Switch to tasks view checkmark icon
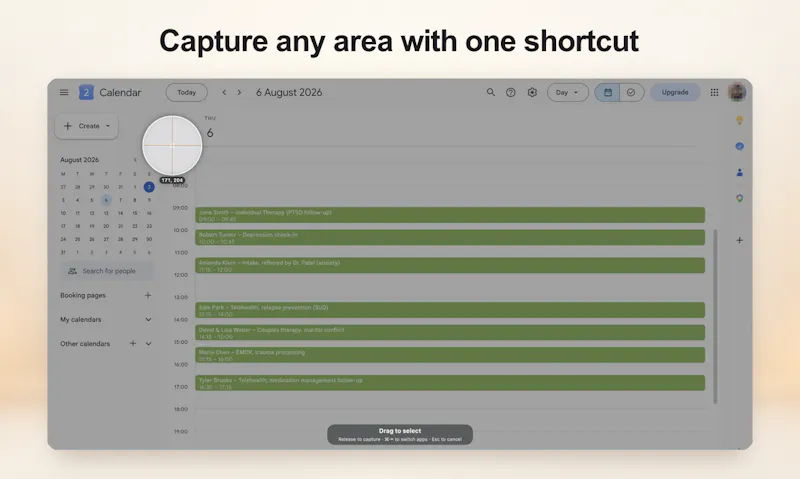 [x=631, y=92]
